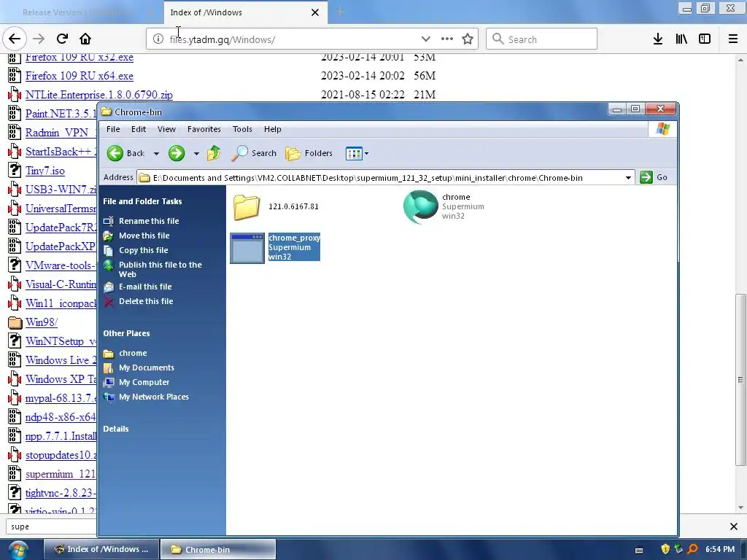Viewport: 747px width, 560px height.
Task: Open the Help menu in Explorer
Action: click(273, 129)
